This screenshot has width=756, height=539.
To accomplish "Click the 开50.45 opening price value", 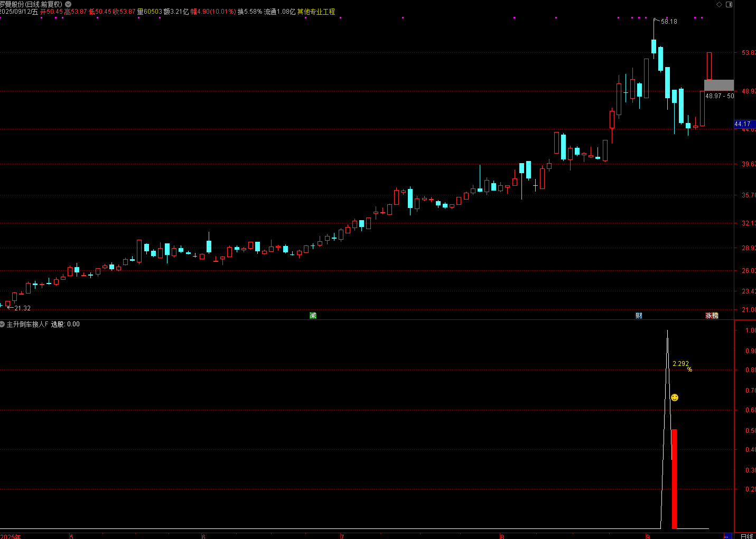I will [x=51, y=12].
